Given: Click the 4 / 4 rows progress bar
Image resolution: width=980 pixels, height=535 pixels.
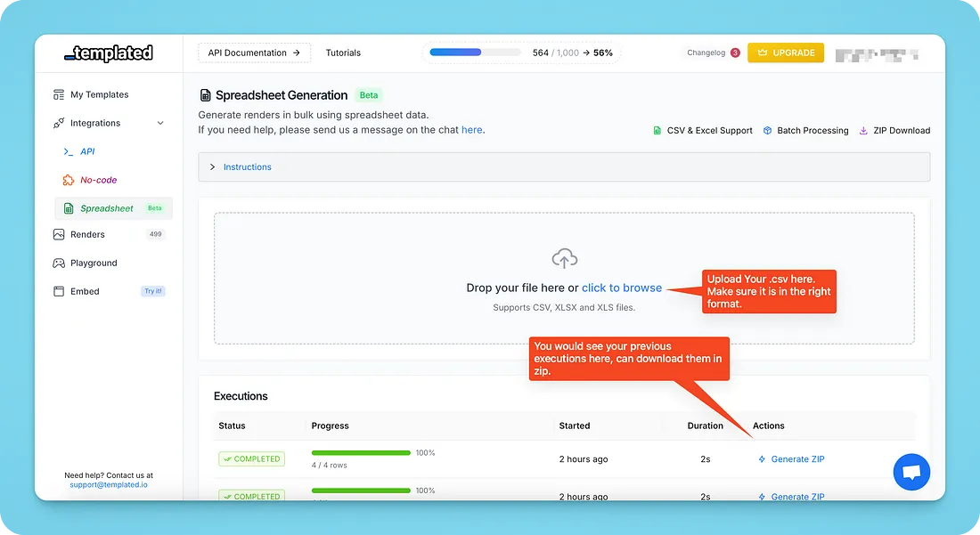Looking at the screenshot, I should point(361,453).
